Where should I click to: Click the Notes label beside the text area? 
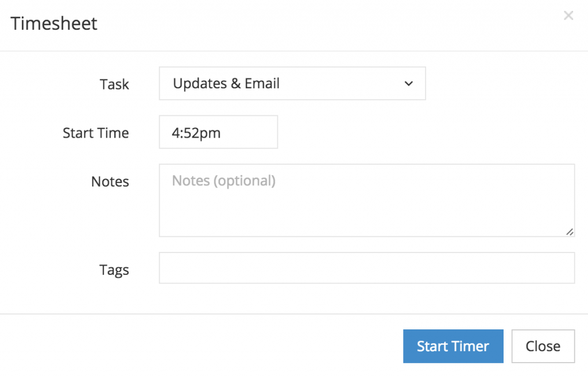click(x=110, y=182)
